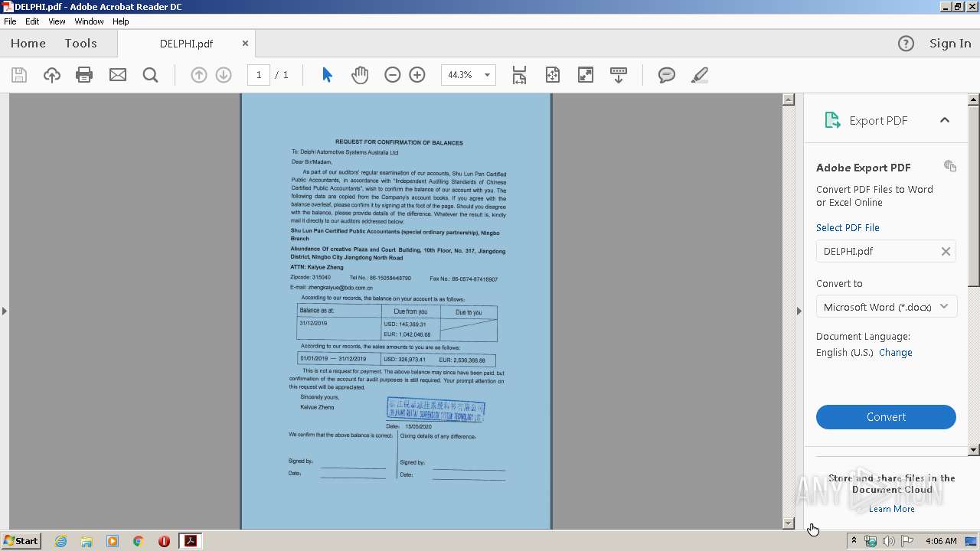Collapse the right tools pane arrow
The width and height of the screenshot is (980, 551).
click(x=799, y=311)
